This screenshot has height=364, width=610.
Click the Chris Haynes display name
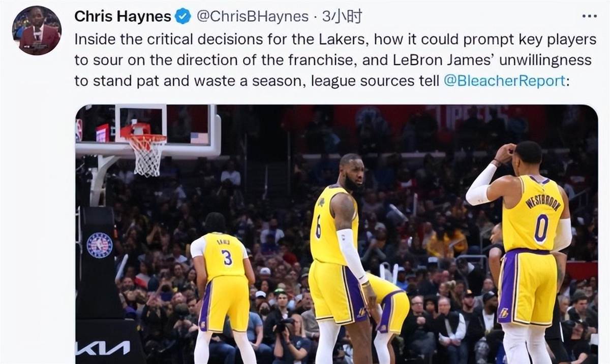point(123,17)
